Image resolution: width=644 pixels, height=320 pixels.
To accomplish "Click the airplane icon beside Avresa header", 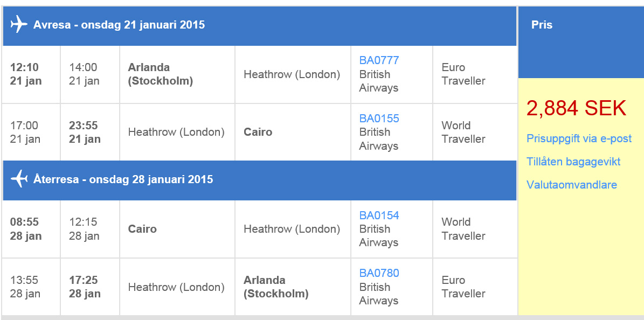I will coord(19,24).
